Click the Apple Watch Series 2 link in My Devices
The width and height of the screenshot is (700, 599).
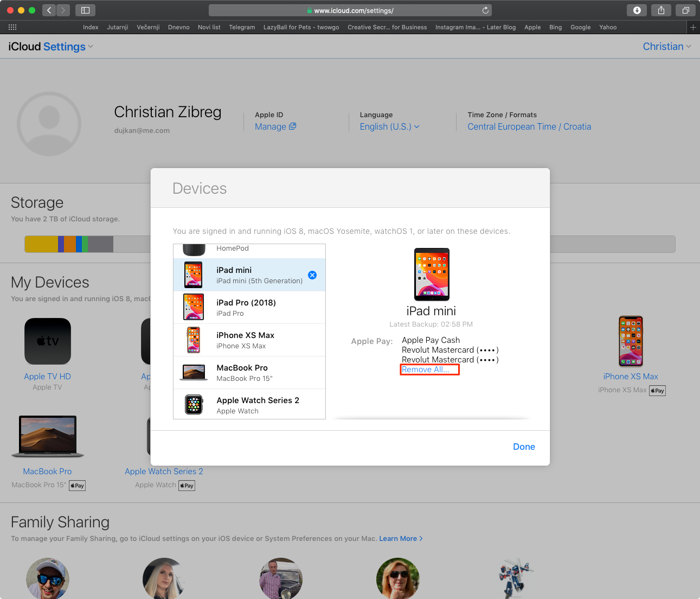(164, 471)
